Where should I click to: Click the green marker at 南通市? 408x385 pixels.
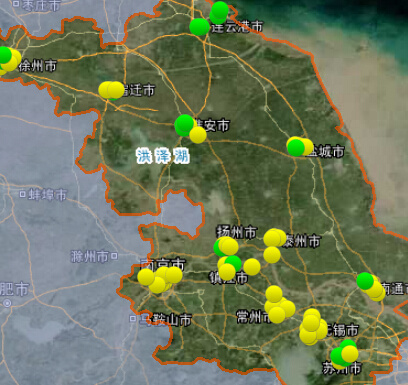(x=365, y=281)
